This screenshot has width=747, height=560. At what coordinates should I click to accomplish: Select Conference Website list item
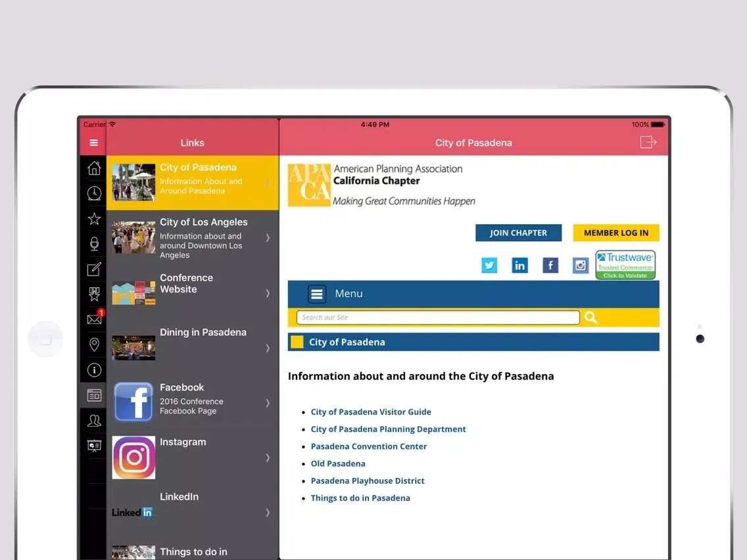193,293
